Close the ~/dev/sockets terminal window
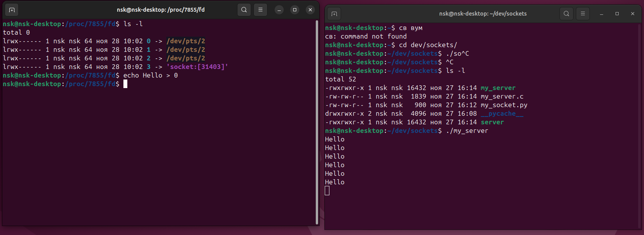The image size is (644, 235). [x=633, y=14]
